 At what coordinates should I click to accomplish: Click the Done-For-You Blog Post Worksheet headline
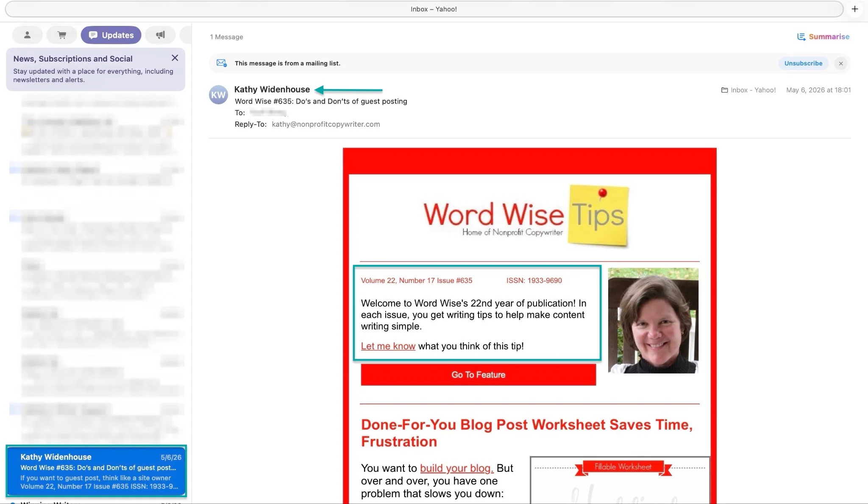coord(527,433)
